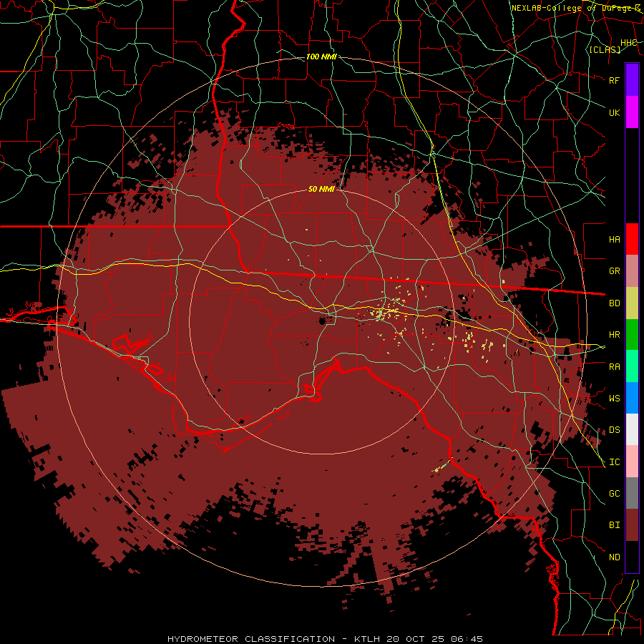The width and height of the screenshot is (644, 644).
Task: Click the GR legend label
Action: pos(614,271)
